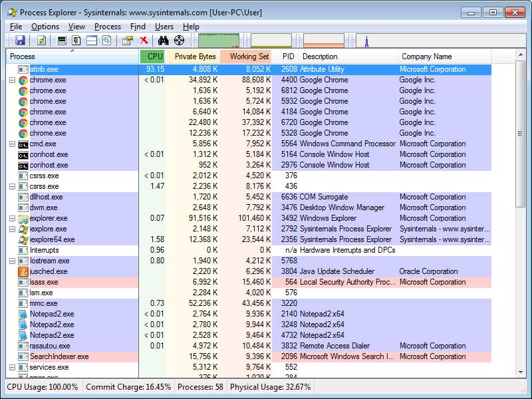Open the Process menu
This screenshot has width=532, height=399.
coord(108,27)
